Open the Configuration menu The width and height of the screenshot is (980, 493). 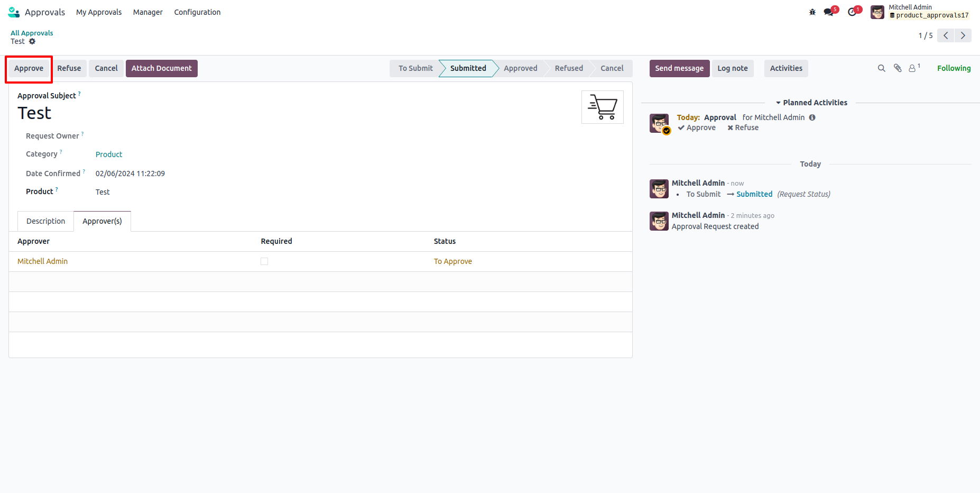197,12
